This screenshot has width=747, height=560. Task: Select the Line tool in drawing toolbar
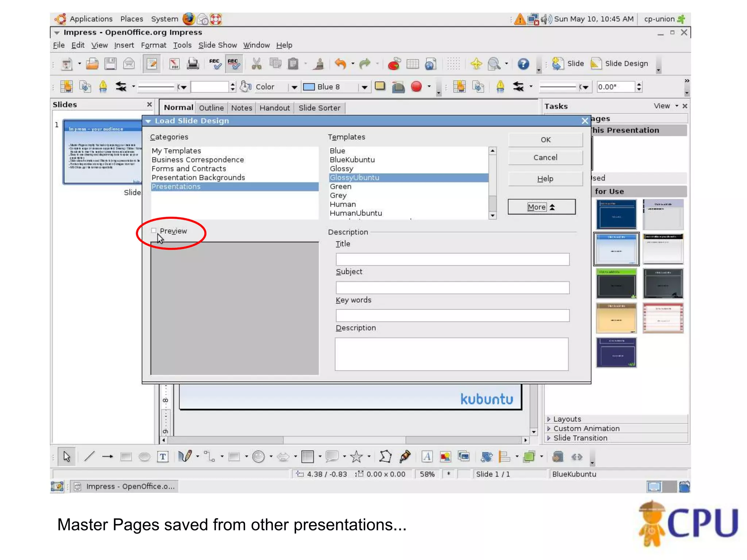89,456
